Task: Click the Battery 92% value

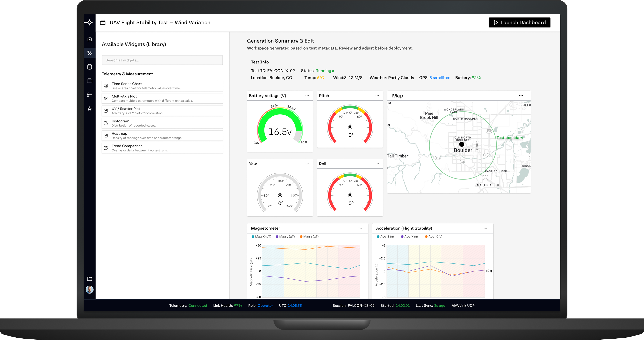Action: (476, 78)
